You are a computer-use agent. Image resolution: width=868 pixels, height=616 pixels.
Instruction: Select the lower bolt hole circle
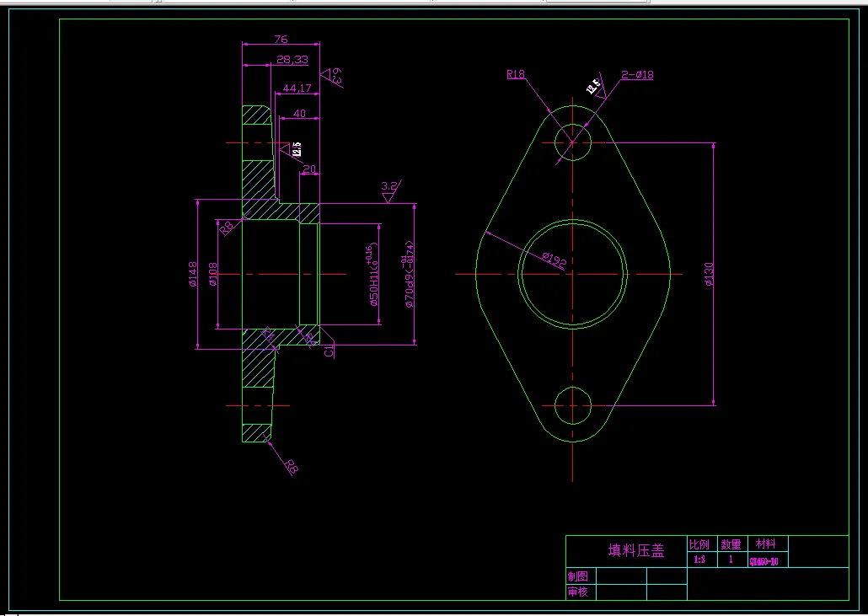[x=573, y=405]
